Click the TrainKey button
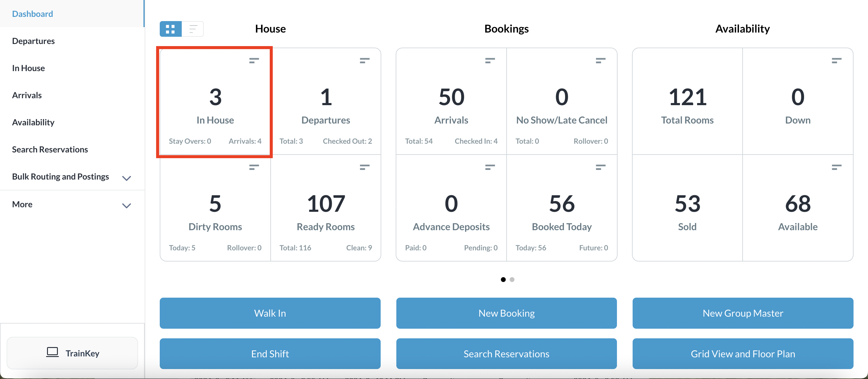868x379 pixels. 72,353
